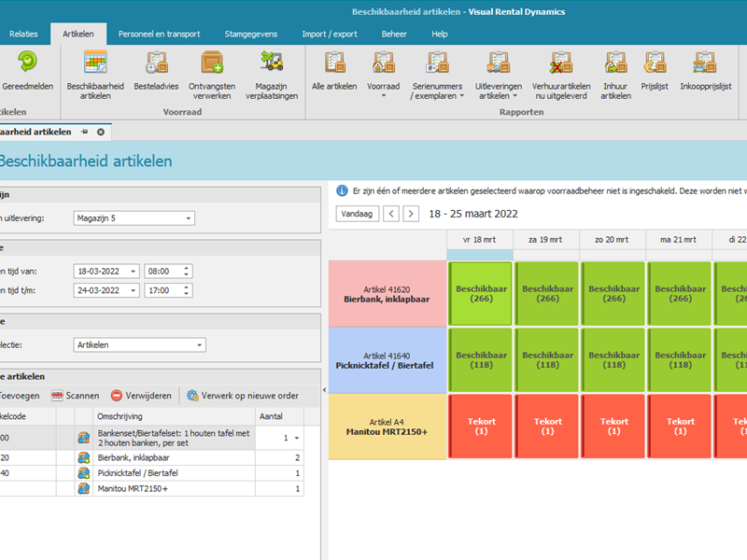The width and height of the screenshot is (747, 560).
Task: Open the Artikelen selection dropdown
Action: tap(200, 345)
